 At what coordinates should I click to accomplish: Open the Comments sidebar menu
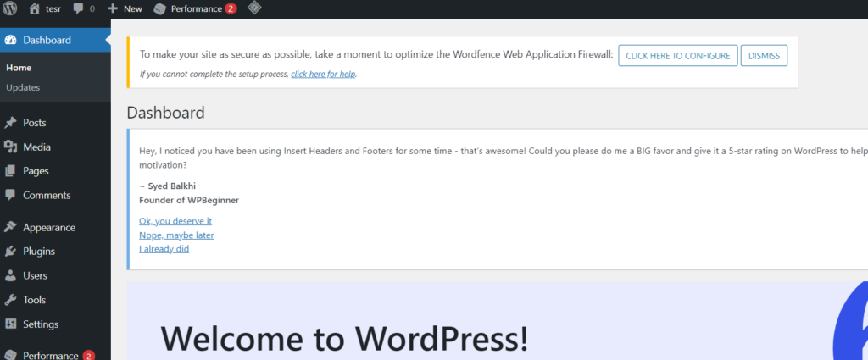(47, 195)
